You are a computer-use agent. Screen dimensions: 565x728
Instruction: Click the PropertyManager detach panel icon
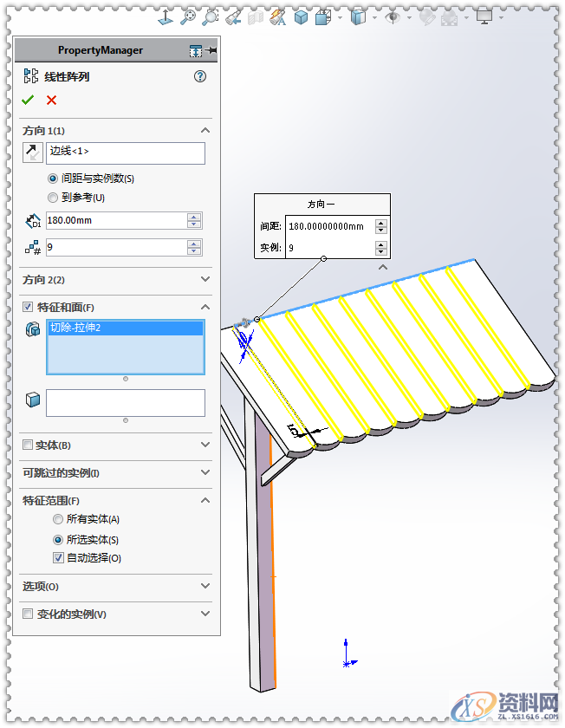(x=196, y=50)
